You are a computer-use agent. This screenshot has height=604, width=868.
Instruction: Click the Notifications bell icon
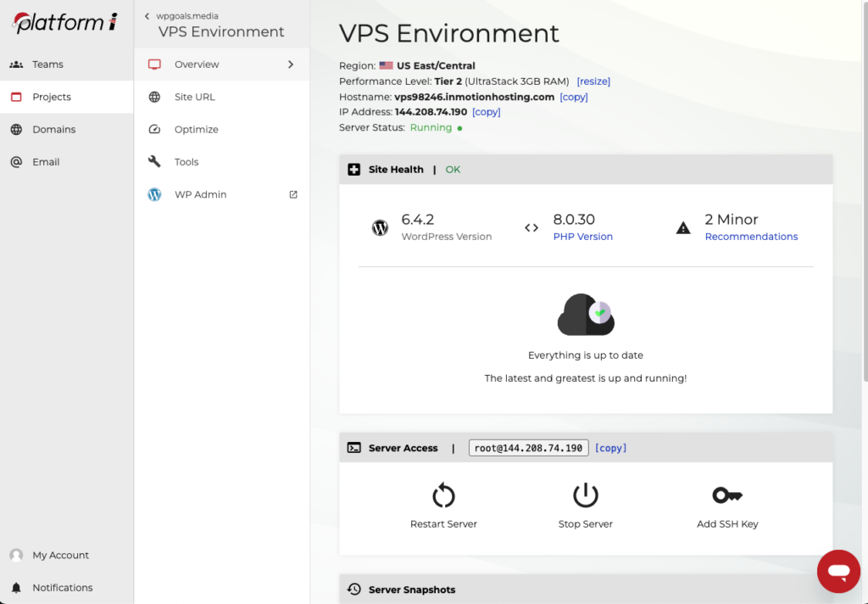[16, 588]
